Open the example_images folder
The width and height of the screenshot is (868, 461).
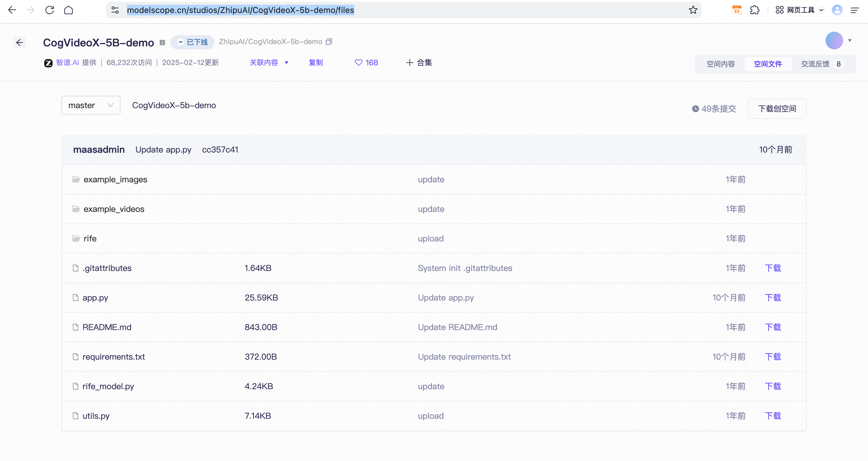[x=115, y=179]
